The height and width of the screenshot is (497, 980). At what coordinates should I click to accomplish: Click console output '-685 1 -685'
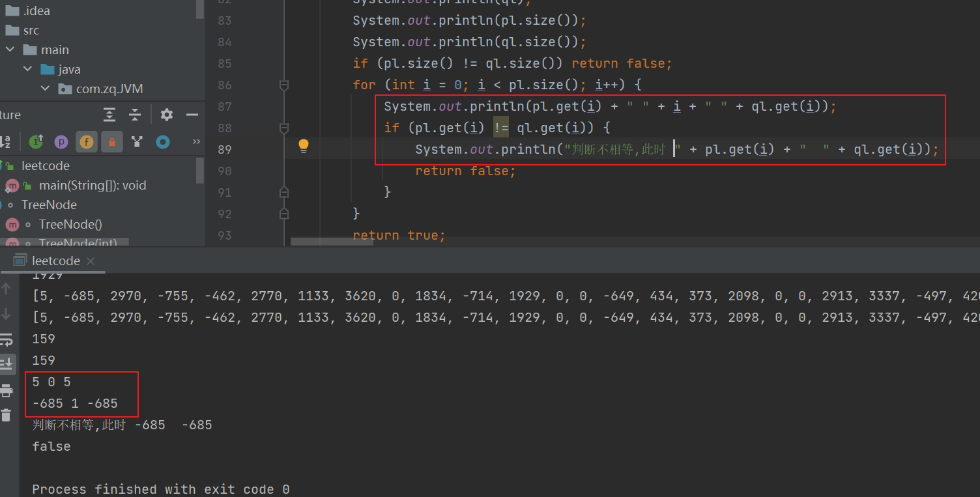pos(75,403)
